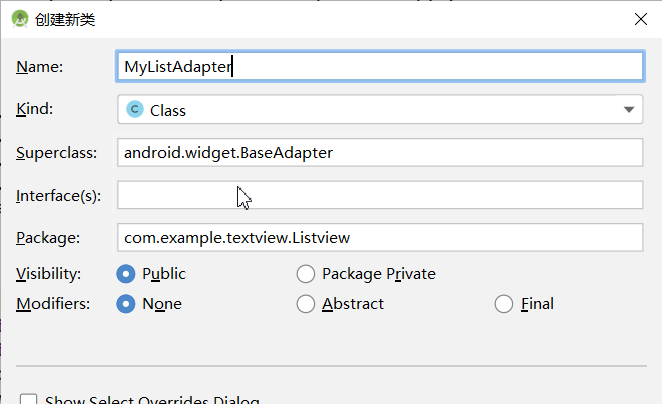Click the Visibility: label
The height and width of the screenshot is (404, 662).
(x=48, y=274)
